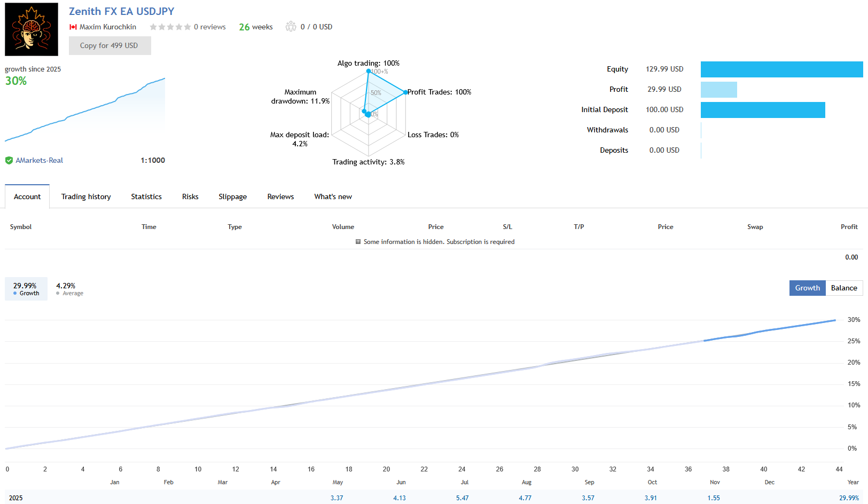Click the Zenith FX signal avatar image
The image size is (868, 504).
pos(32,29)
